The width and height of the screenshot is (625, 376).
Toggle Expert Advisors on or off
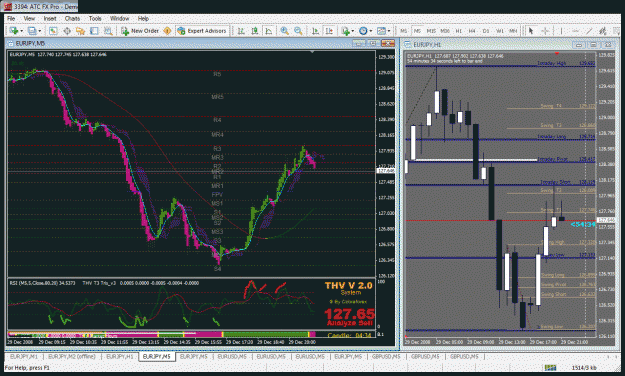point(202,31)
